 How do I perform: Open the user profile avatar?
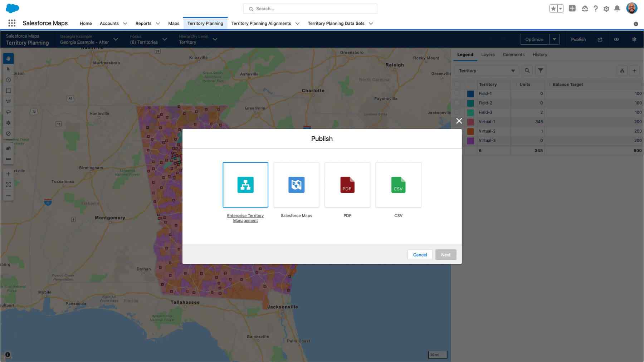[632, 8]
